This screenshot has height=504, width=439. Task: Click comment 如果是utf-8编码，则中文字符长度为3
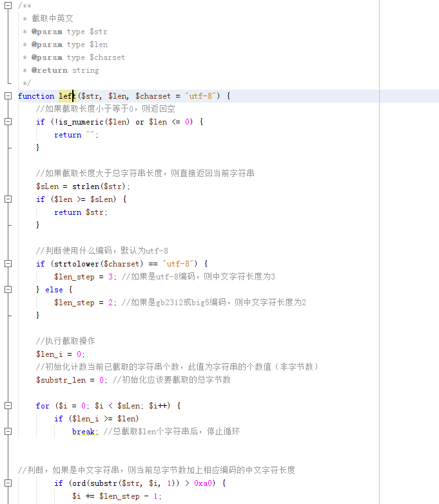click(x=199, y=277)
